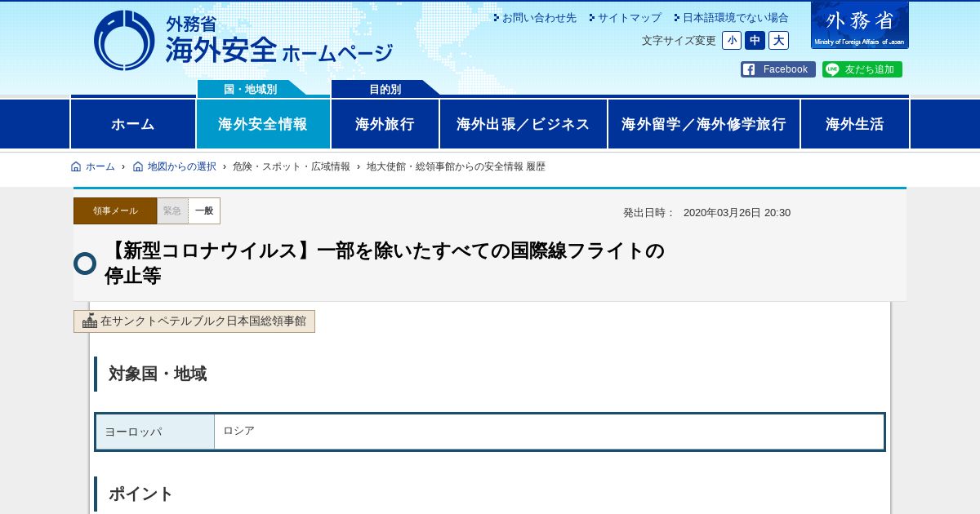Viewport: 980px width, 514px height.
Task: Switch to the 国・地域別 tab
Action: (x=251, y=89)
